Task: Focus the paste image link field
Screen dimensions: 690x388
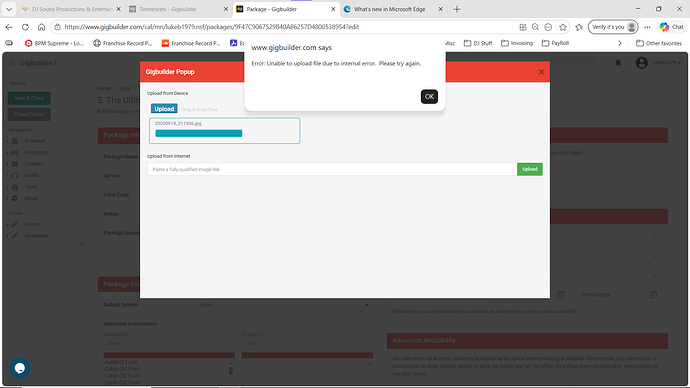Action: tap(332, 169)
